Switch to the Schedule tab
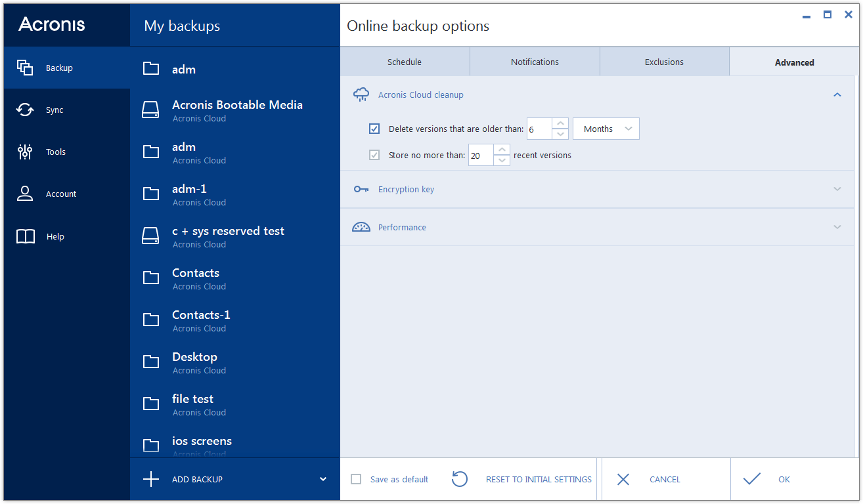The width and height of the screenshot is (863, 504). tap(405, 62)
